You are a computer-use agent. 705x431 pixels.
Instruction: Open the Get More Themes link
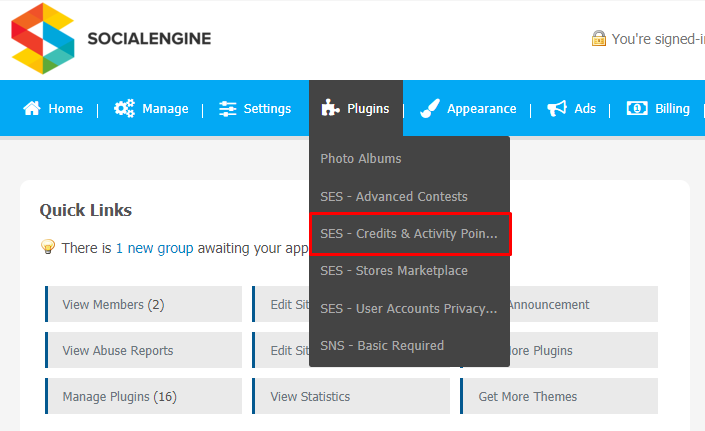pos(559,396)
